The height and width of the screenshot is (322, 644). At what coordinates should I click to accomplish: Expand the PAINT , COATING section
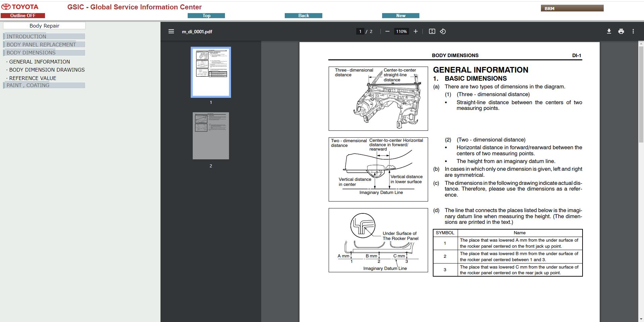(x=44, y=85)
